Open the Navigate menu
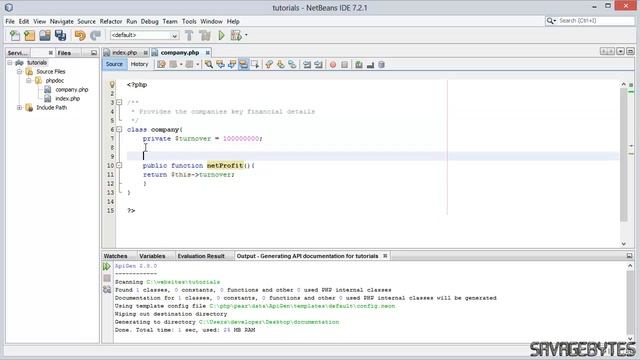The image size is (640, 360). click(62, 21)
